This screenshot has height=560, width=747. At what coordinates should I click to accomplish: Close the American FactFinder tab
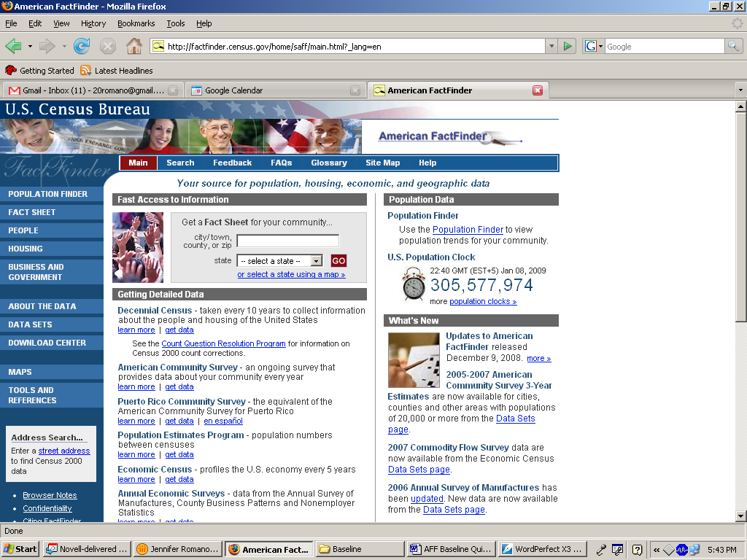pyautogui.click(x=538, y=90)
